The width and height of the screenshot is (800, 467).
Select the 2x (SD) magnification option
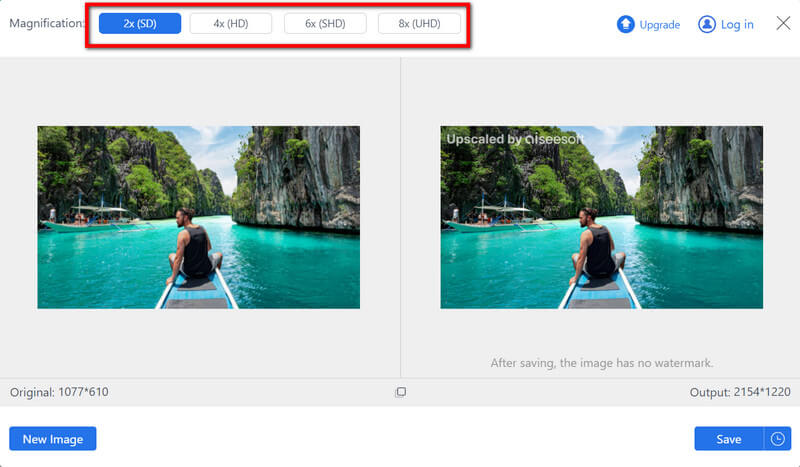point(140,24)
